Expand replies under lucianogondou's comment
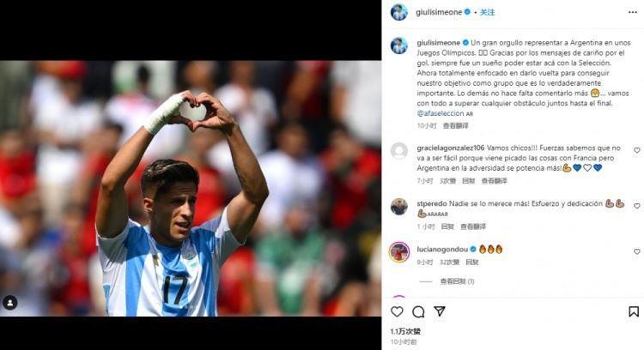Viewport: 644px width, 350px height. point(457,281)
